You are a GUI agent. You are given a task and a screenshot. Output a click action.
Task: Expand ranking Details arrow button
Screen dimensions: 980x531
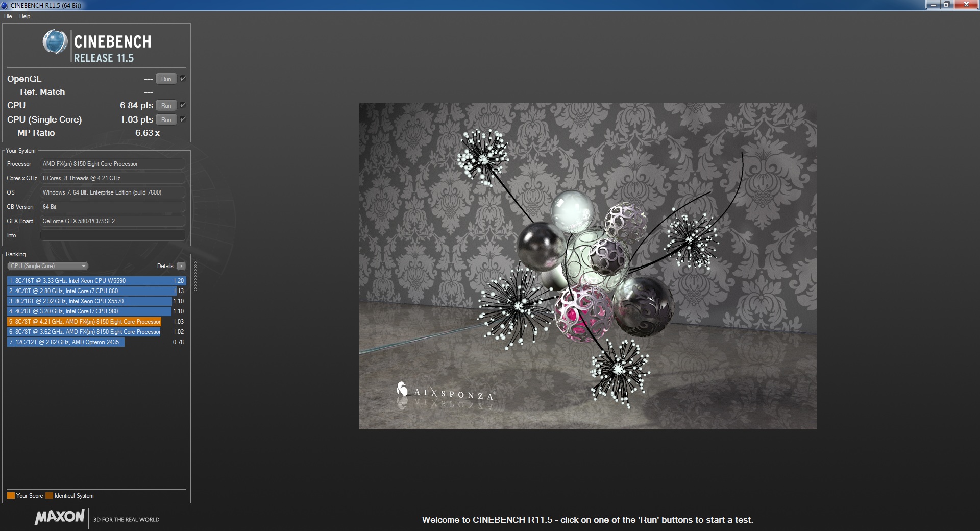coord(181,266)
